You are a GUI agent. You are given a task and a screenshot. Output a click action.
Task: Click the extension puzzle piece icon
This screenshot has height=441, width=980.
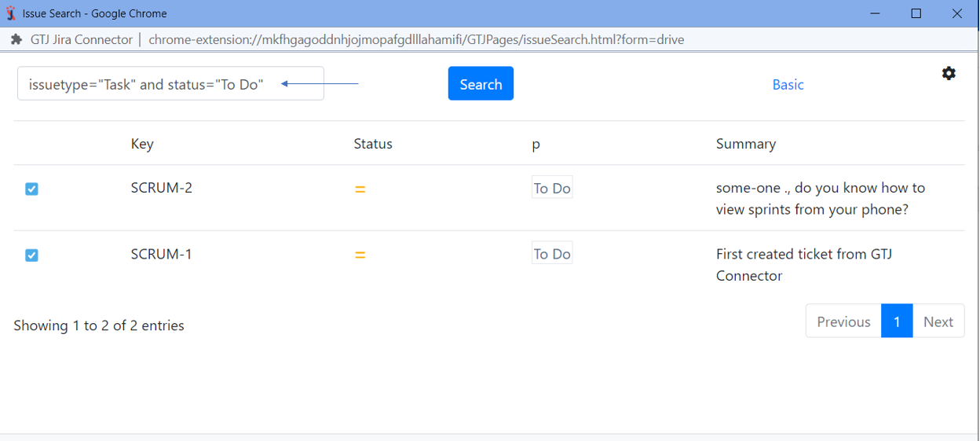coord(16,39)
